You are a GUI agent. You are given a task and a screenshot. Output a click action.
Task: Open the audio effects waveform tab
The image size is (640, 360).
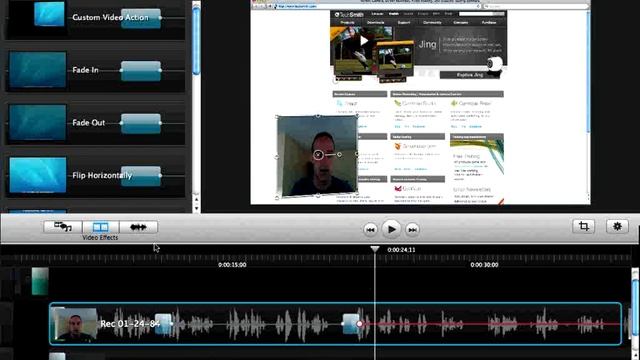[x=138, y=227]
